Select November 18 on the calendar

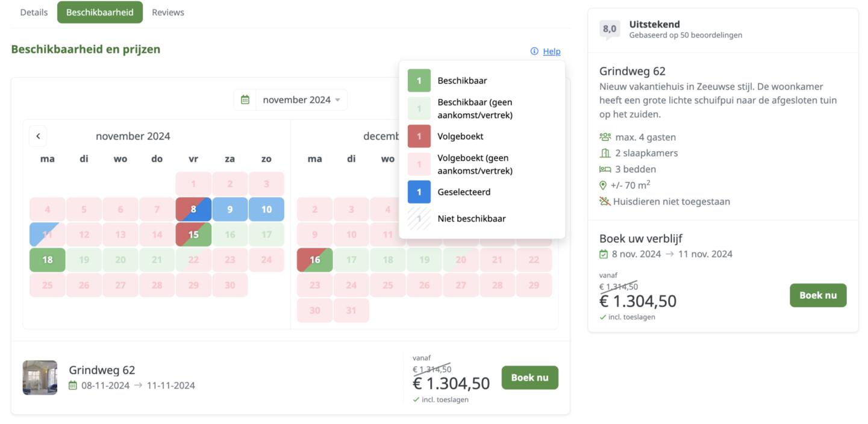(48, 260)
